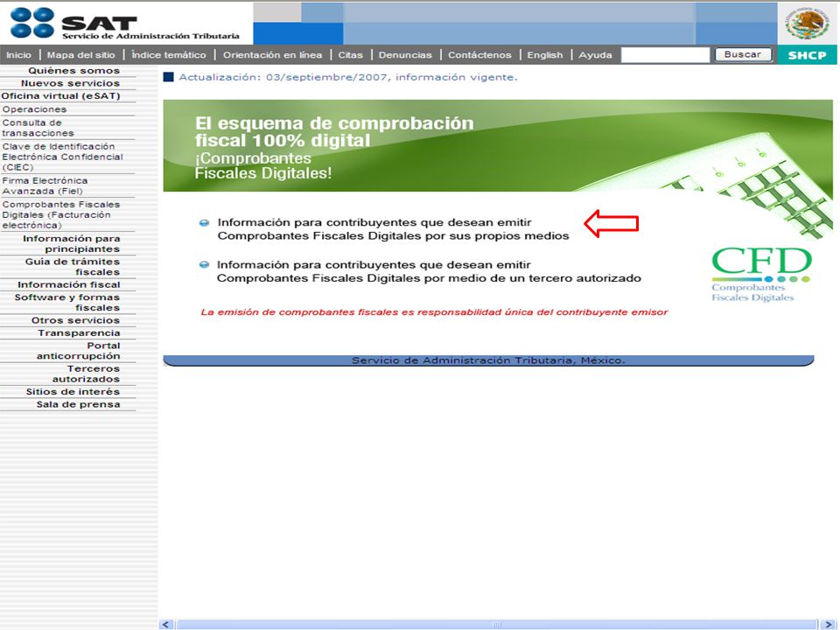Click the horizontal scrollbar thumb
The image size is (840, 630).
[497, 625]
